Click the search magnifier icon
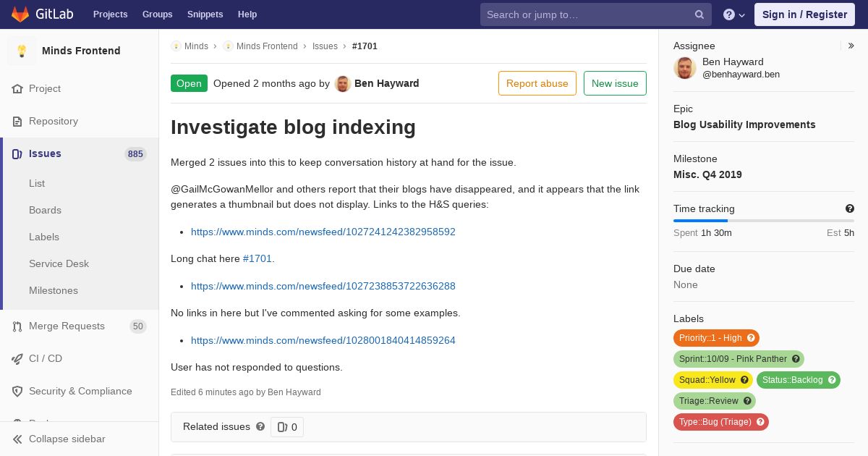The width and height of the screenshot is (868, 456). click(x=699, y=14)
